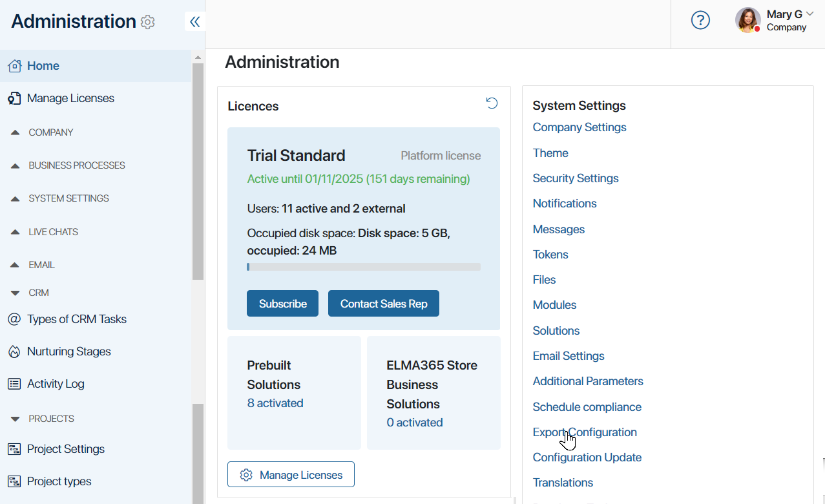Open the Export Configuration link

click(585, 432)
